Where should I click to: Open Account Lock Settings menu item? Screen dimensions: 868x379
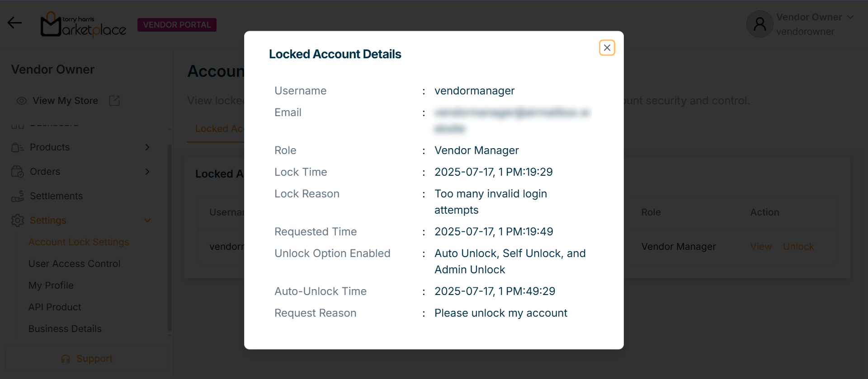[x=79, y=242]
